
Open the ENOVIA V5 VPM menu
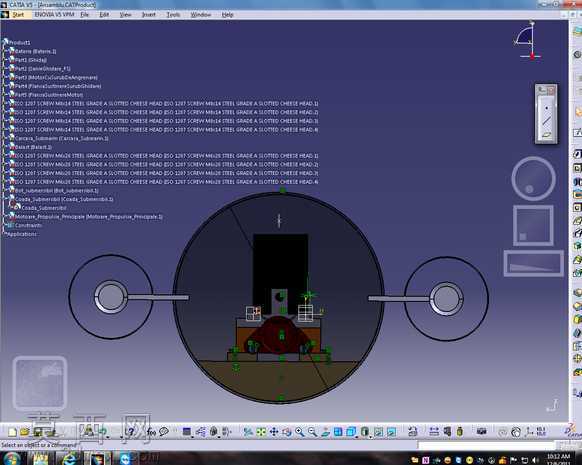point(55,14)
